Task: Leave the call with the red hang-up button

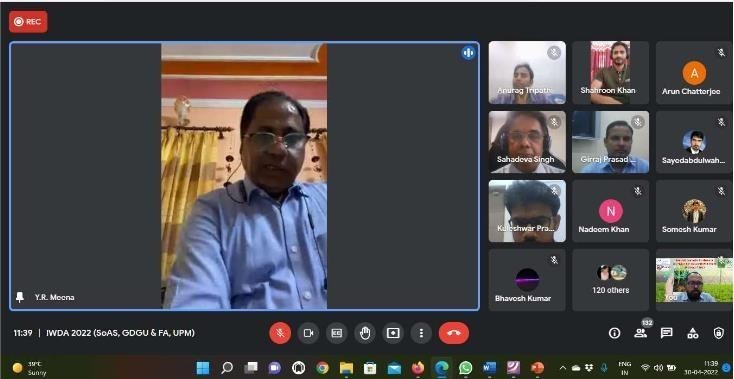Action: tap(454, 333)
